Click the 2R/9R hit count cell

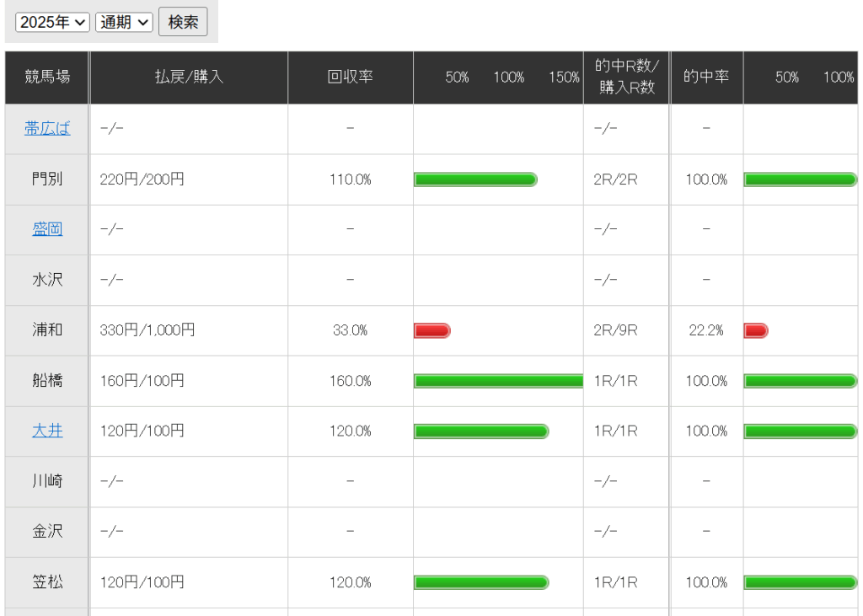click(615, 330)
